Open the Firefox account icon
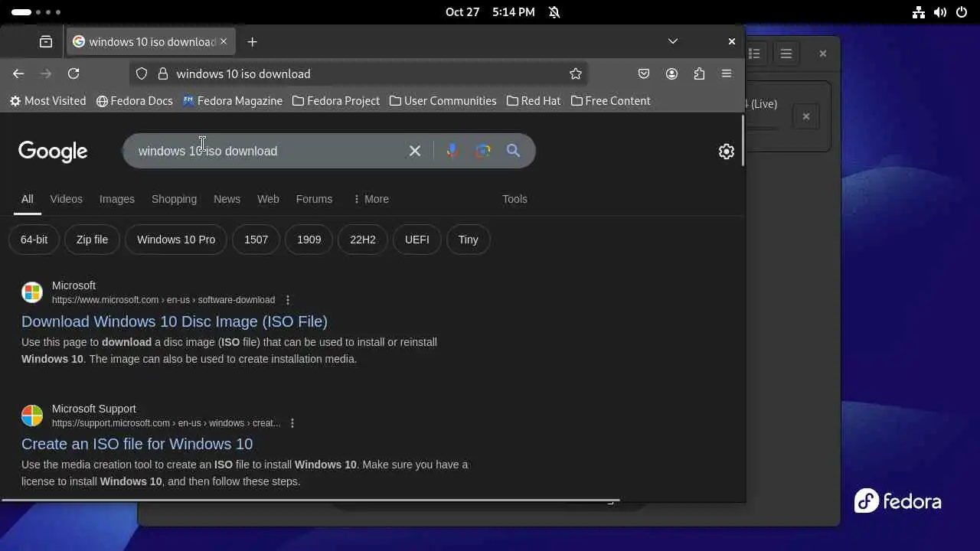980x551 pixels. [x=671, y=73]
